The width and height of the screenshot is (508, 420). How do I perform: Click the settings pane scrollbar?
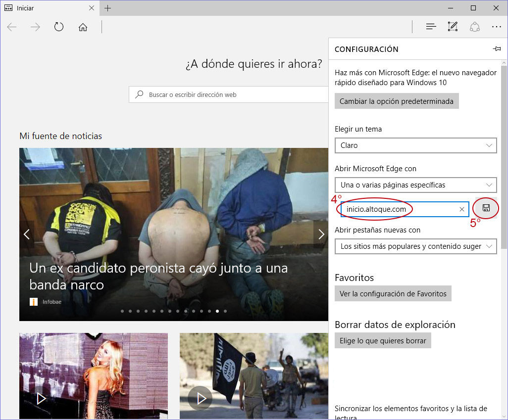point(504,157)
